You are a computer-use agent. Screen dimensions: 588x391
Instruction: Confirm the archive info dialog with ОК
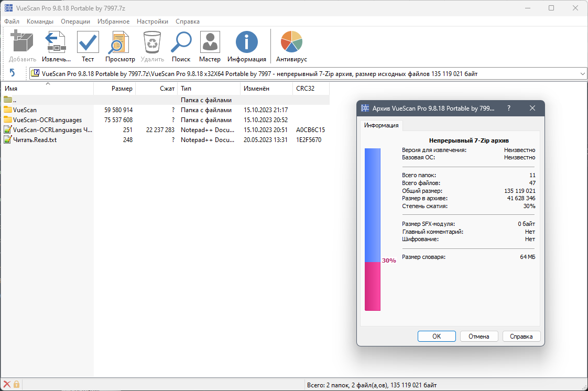coord(437,336)
